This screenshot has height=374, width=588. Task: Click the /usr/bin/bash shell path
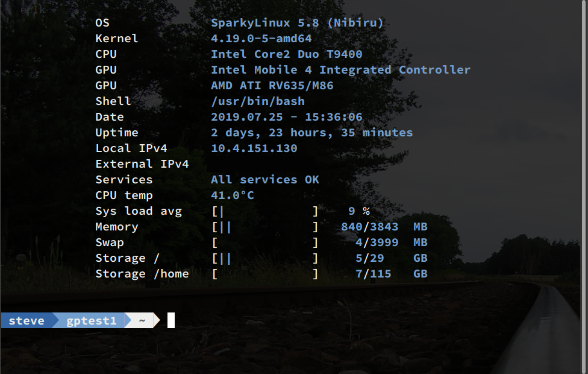click(257, 101)
